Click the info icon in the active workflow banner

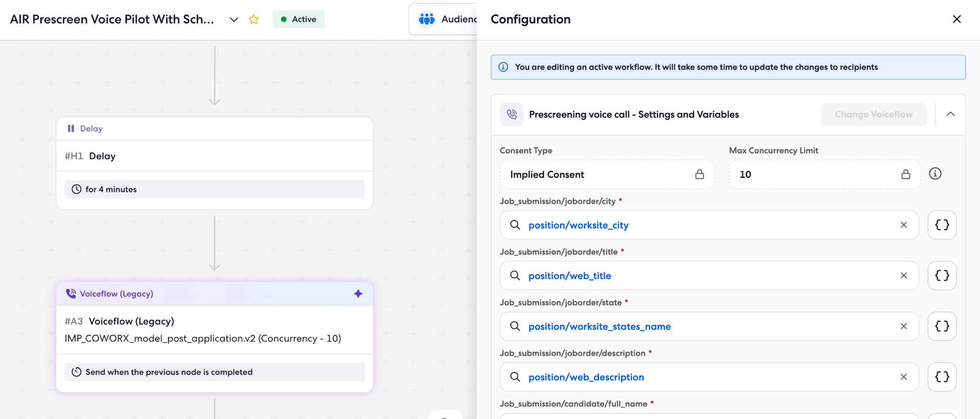pos(503,67)
